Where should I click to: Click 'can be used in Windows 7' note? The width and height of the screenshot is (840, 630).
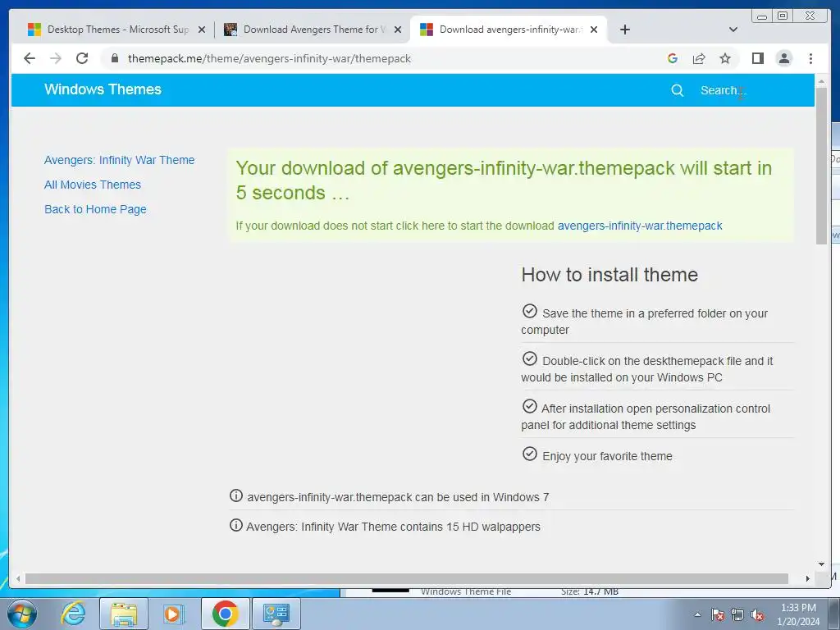[398, 497]
